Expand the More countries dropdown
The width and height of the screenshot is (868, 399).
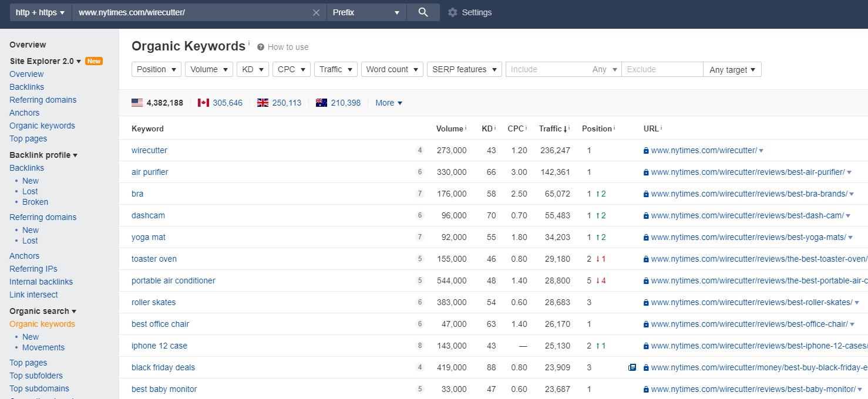(389, 103)
